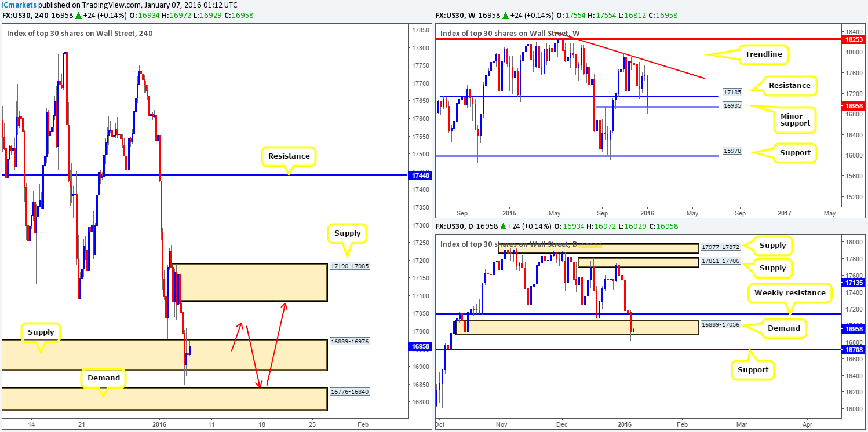
Task: Click the Demand callout on the 240 chart
Action: tap(103, 378)
